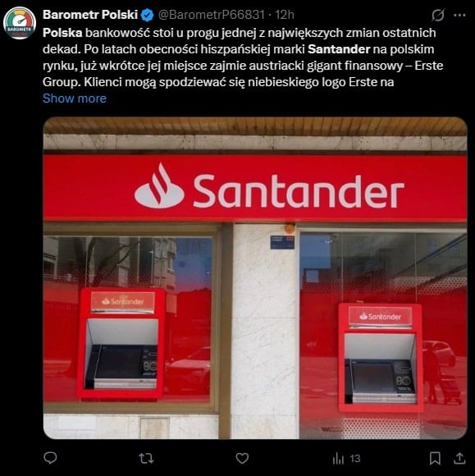Click the 13 views count
The width and height of the screenshot is (475, 476).
(x=354, y=459)
